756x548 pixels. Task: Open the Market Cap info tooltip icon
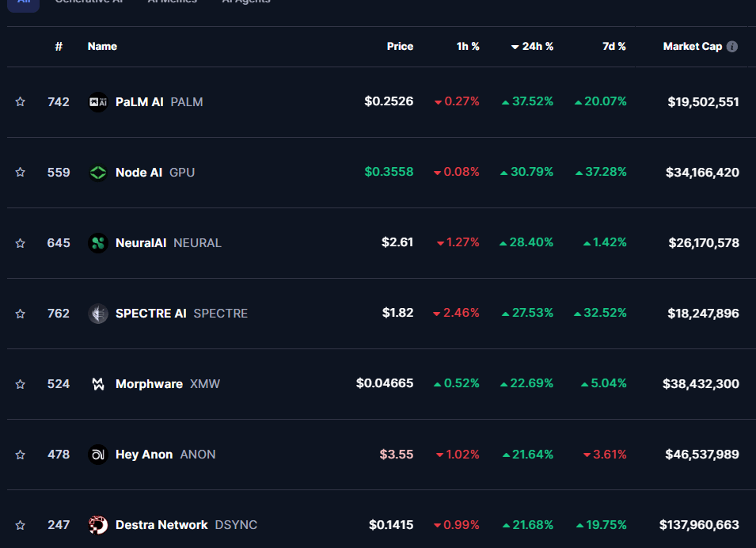coord(732,46)
